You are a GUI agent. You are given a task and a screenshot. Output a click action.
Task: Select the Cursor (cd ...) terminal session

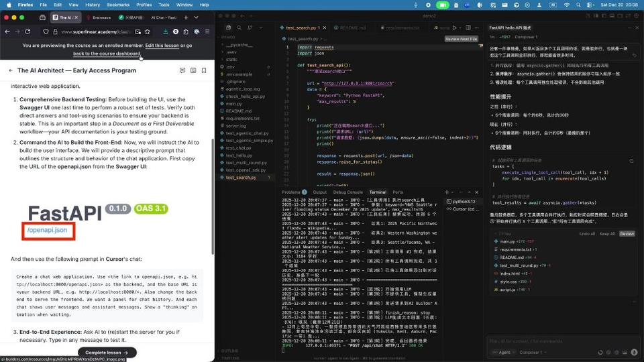point(462,209)
